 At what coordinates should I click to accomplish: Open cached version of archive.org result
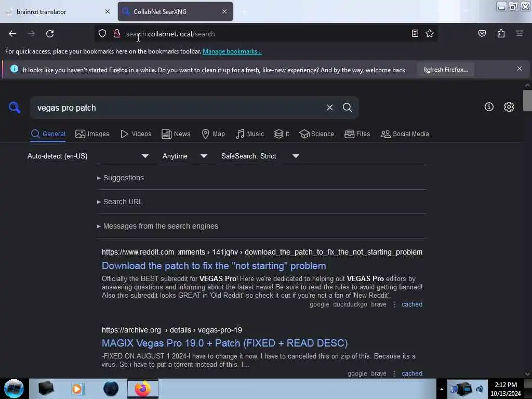click(412, 373)
